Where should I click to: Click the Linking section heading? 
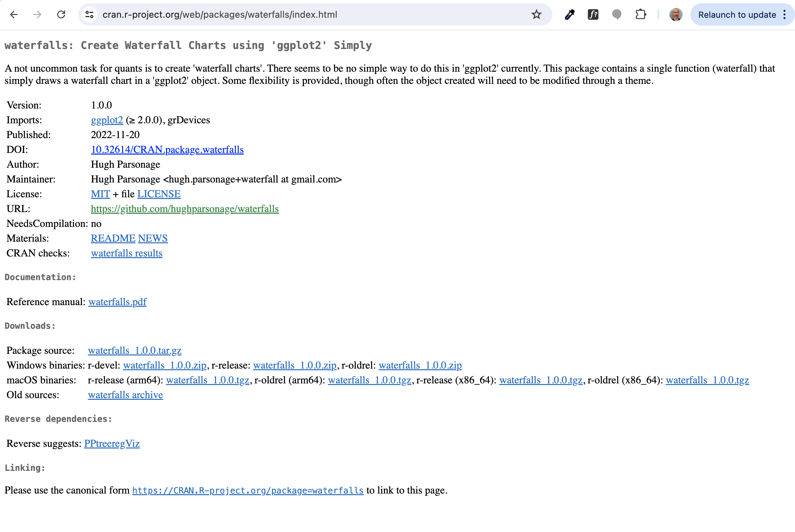[x=25, y=468]
